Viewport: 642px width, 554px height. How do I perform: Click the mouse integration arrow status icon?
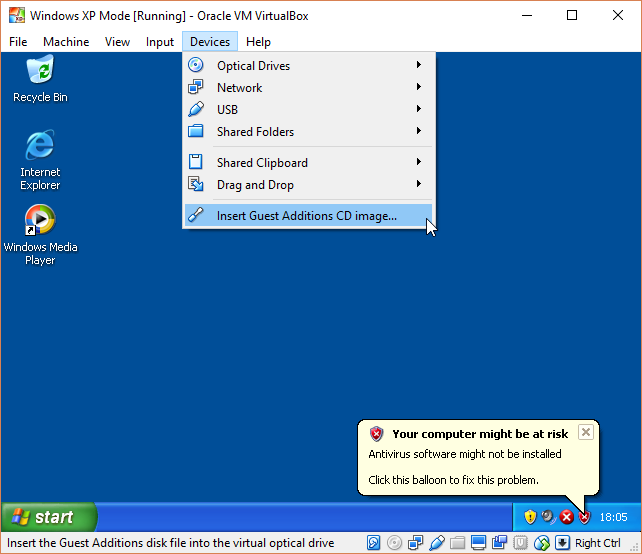pos(563,543)
